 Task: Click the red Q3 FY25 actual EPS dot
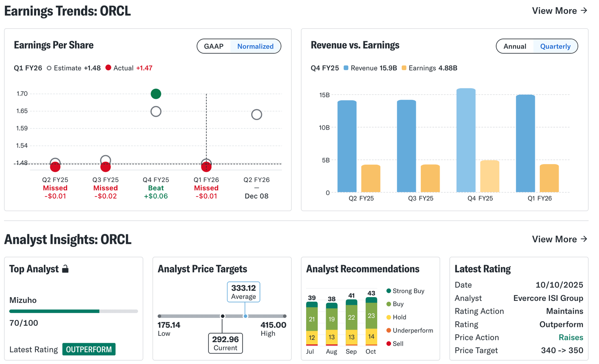tap(106, 167)
